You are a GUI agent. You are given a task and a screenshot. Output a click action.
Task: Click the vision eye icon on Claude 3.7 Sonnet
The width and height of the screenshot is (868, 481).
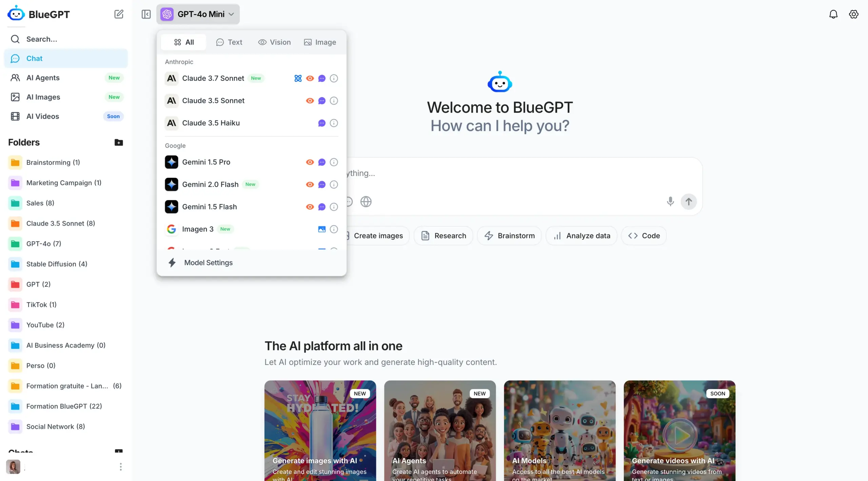click(x=310, y=78)
